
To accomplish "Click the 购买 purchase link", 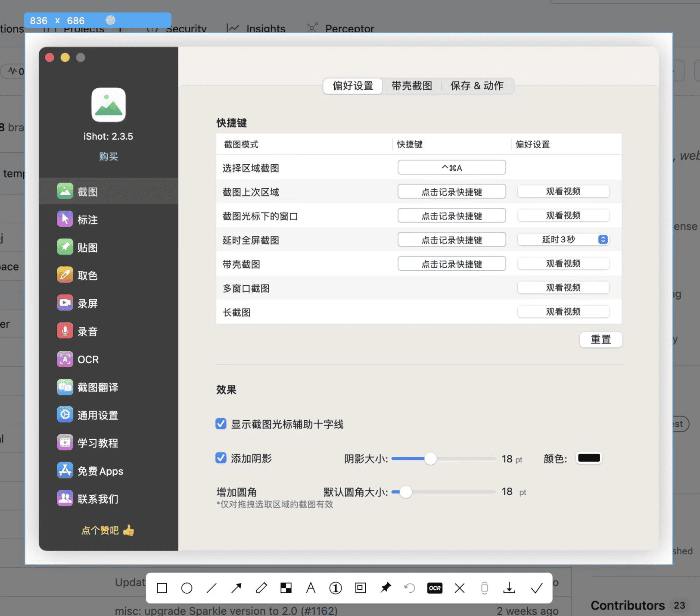I will point(108,156).
